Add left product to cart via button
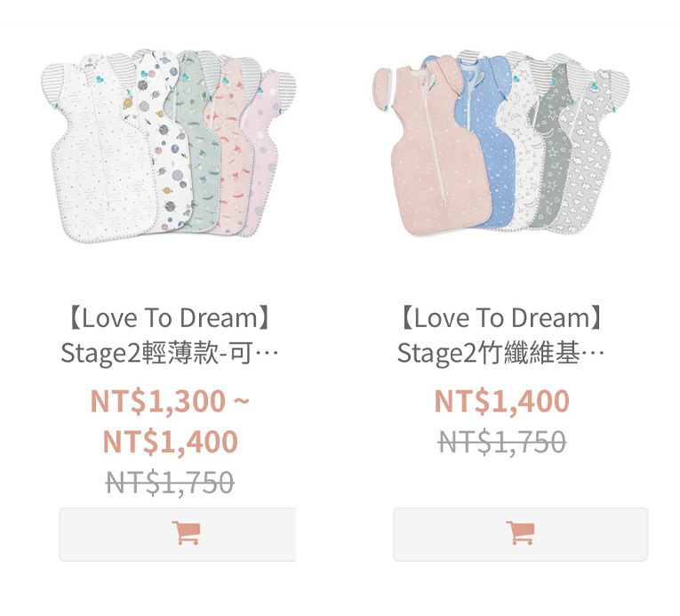680x616 pixels. tap(178, 534)
